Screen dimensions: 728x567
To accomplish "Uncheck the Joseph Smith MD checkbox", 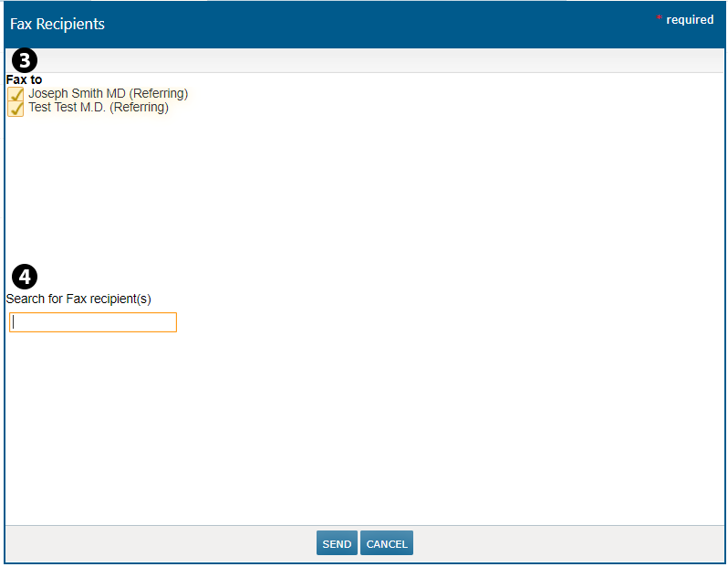I will coord(16,94).
